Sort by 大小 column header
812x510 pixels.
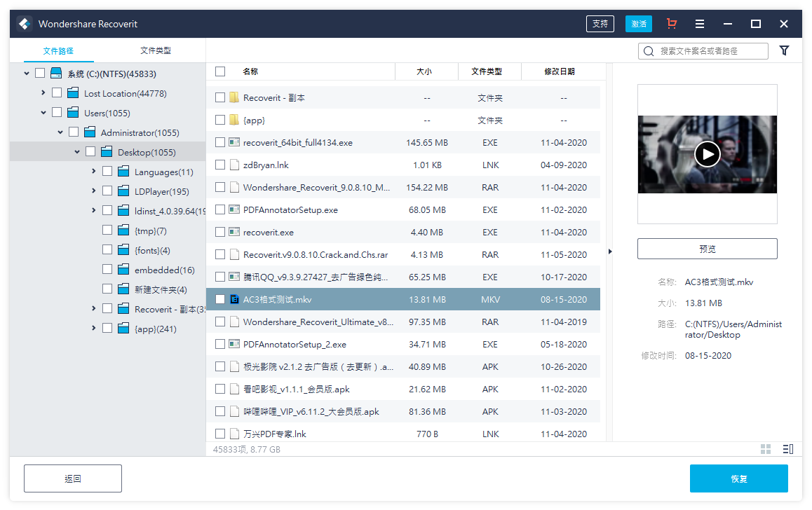[x=424, y=71]
